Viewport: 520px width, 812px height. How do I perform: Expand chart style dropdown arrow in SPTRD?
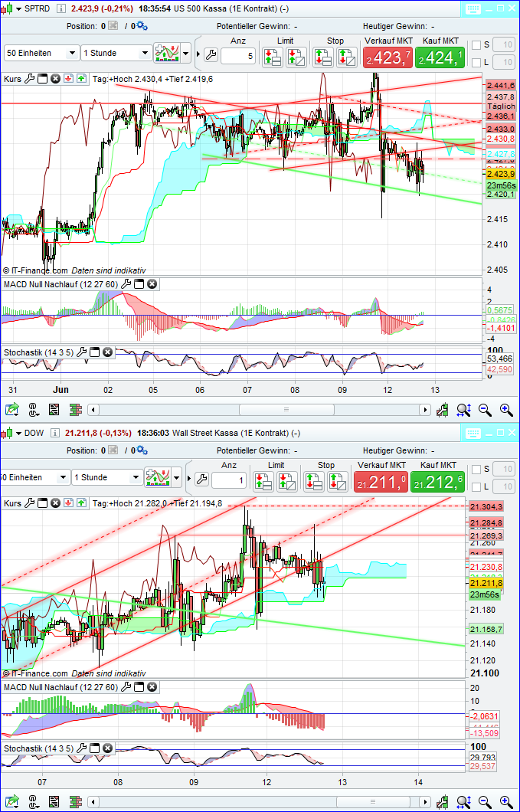[185, 53]
